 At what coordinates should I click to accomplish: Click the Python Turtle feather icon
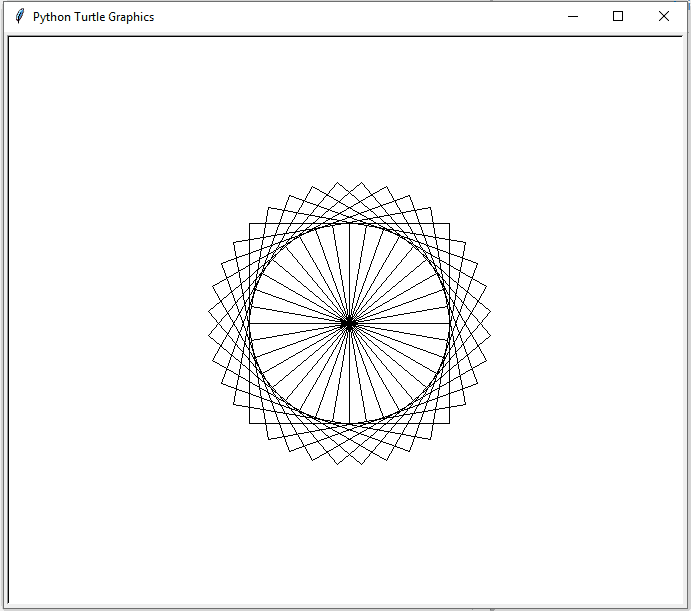pyautogui.click(x=19, y=16)
